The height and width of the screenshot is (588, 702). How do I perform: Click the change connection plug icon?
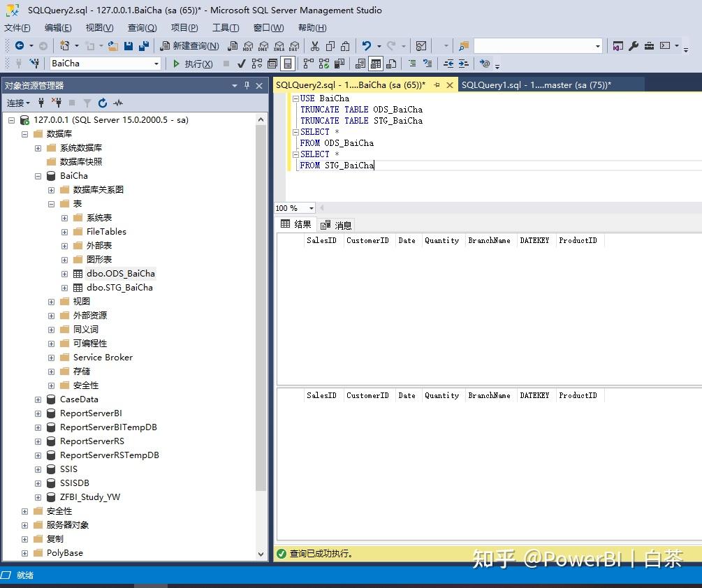34,64
